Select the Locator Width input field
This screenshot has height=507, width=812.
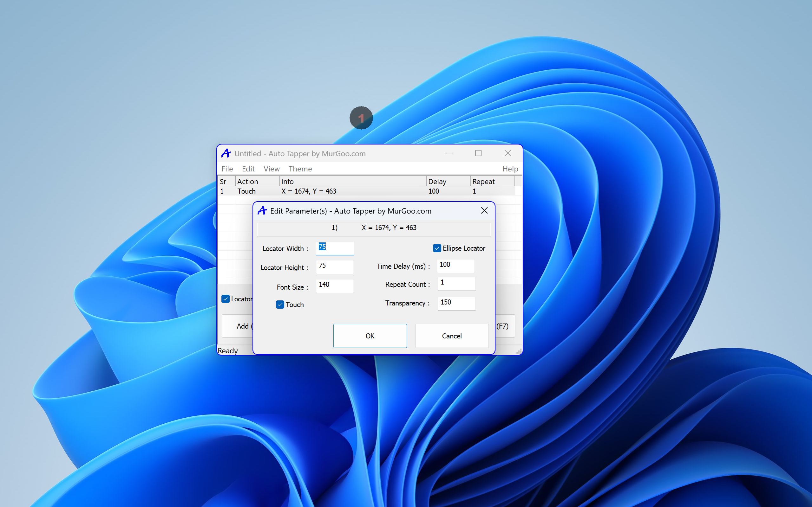(x=335, y=247)
